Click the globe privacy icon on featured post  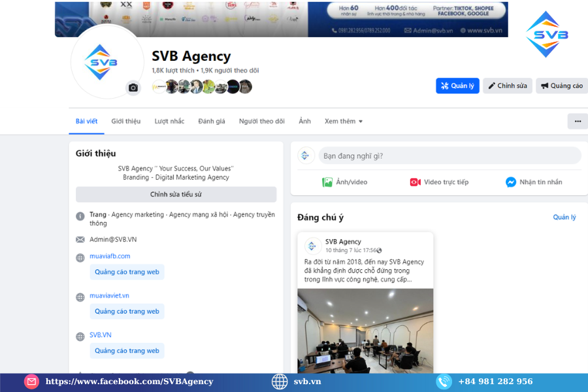click(379, 251)
